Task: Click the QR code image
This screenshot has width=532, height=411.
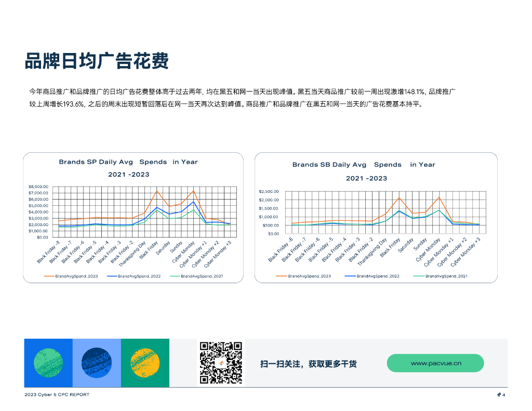Action: pyautogui.click(x=221, y=363)
